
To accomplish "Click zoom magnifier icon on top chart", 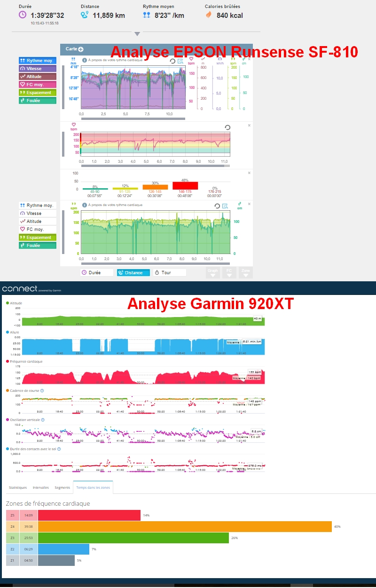I will 180,61.
